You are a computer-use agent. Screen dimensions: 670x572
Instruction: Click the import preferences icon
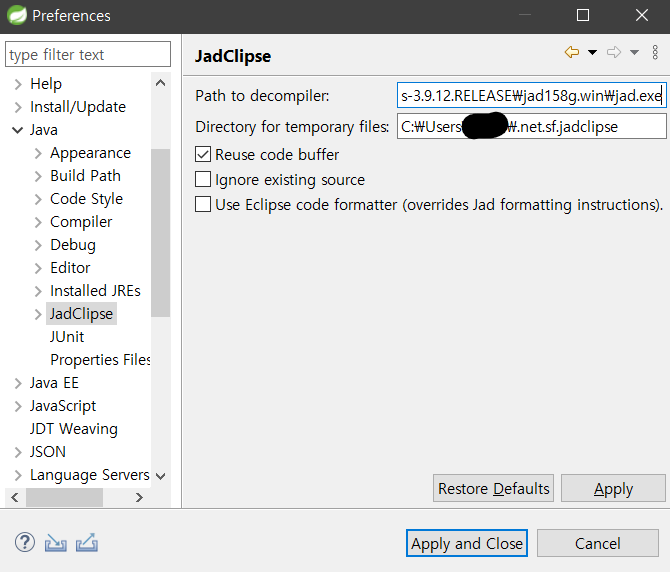pos(56,543)
